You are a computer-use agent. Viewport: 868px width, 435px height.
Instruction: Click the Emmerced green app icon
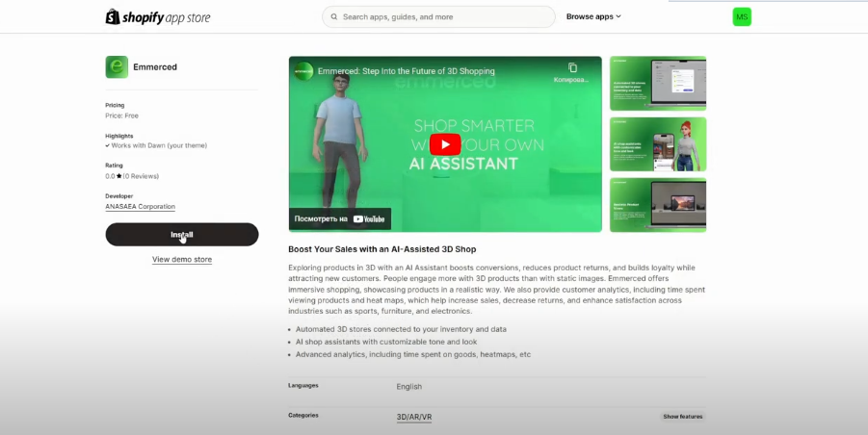coord(117,66)
